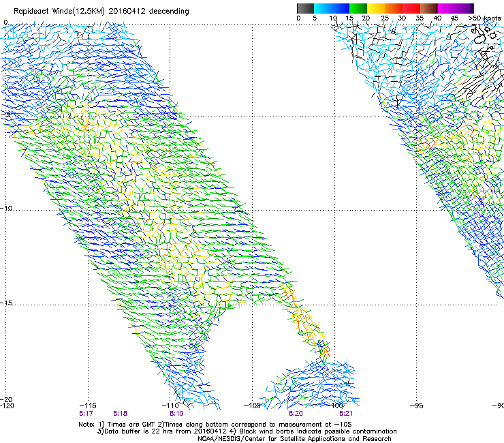Image resolution: width=504 pixels, height=443 pixels.
Task: Click the "B:18" swath time label
Action: click(120, 414)
